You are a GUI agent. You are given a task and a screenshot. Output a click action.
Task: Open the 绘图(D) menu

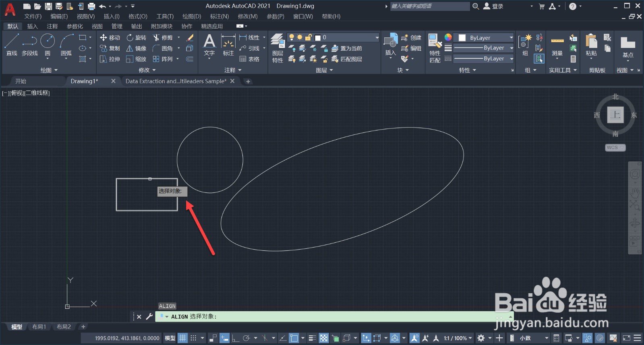click(192, 17)
